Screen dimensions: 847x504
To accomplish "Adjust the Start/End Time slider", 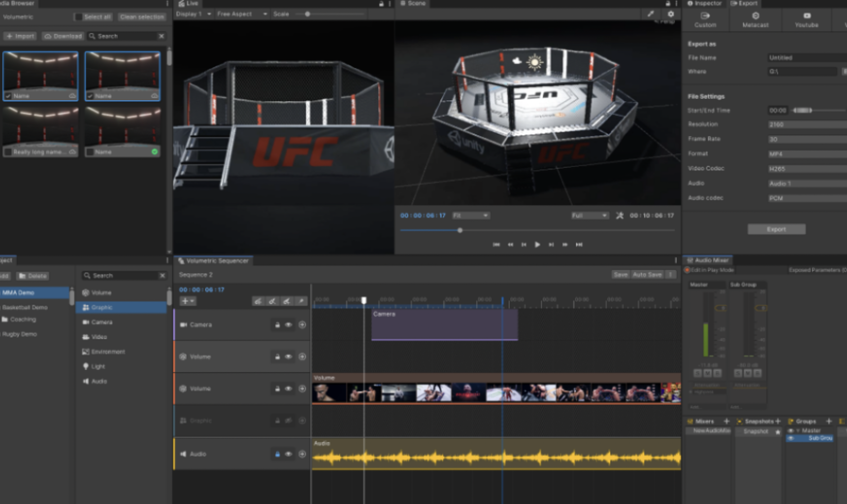I will click(x=819, y=110).
